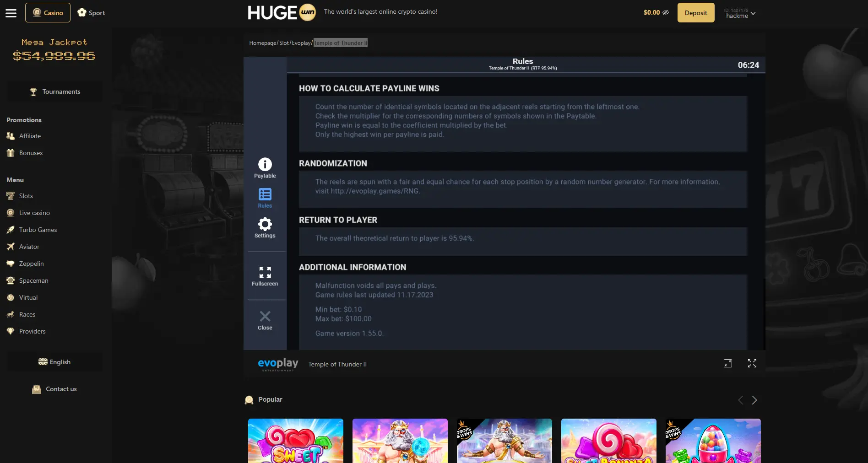Open the Affiliate promotion link
Screen dimensions: 868x463
tap(30, 136)
